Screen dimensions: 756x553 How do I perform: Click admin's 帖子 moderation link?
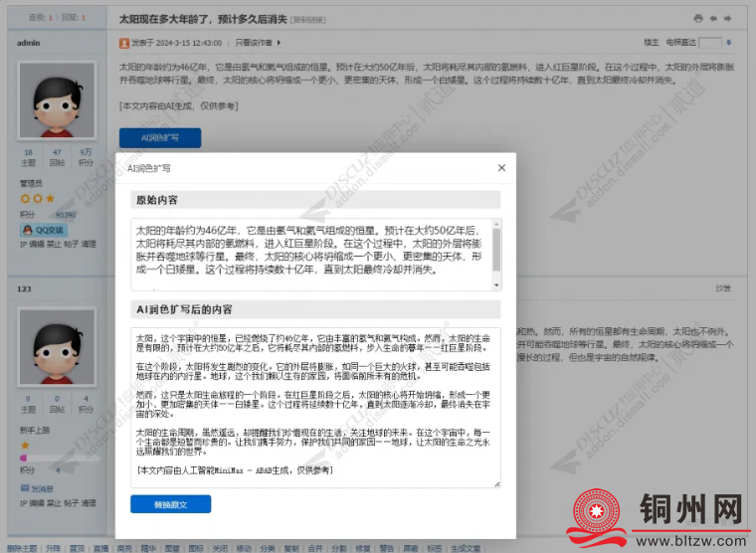[x=71, y=245]
